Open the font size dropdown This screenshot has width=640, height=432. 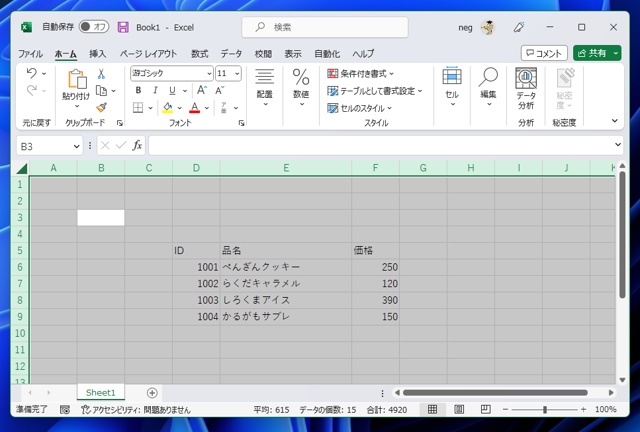(x=237, y=73)
